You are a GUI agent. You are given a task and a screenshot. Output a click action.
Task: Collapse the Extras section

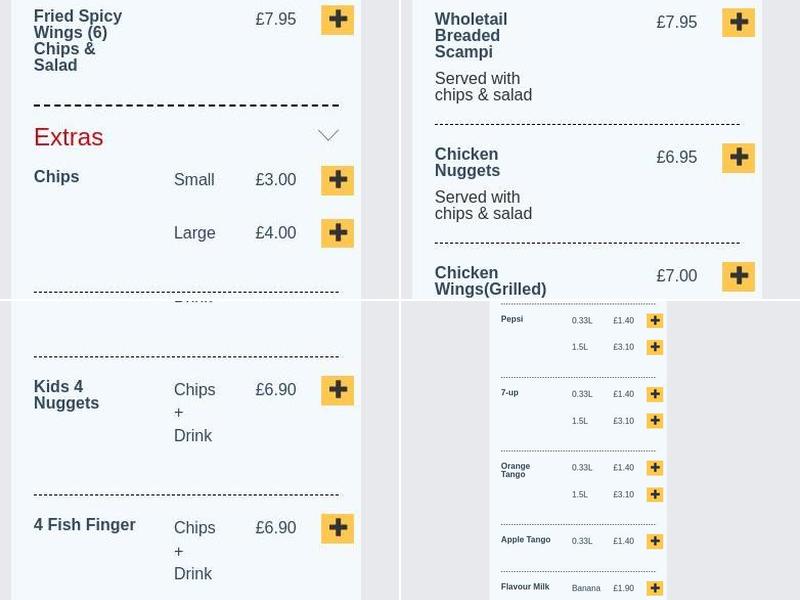tap(328, 134)
